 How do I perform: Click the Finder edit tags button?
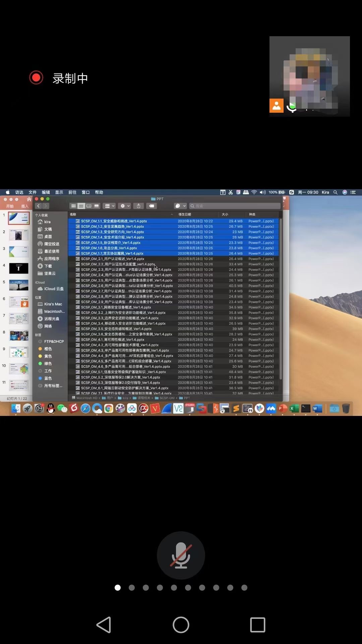152,206
